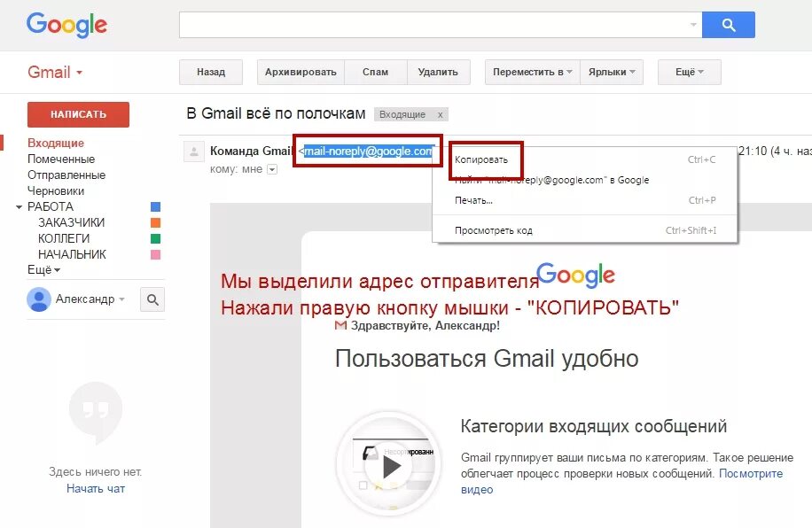Click the message time 21:10
The image size is (812, 528).
click(x=753, y=151)
